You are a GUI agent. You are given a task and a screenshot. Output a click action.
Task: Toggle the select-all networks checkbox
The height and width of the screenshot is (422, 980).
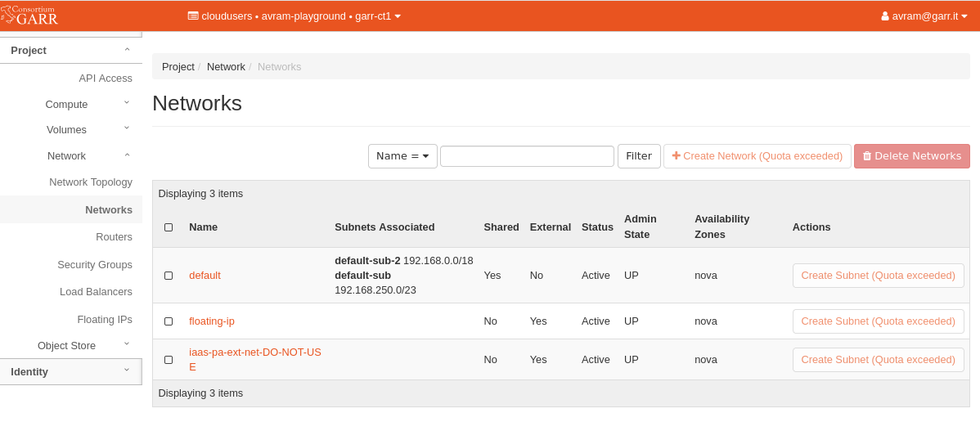tap(169, 227)
